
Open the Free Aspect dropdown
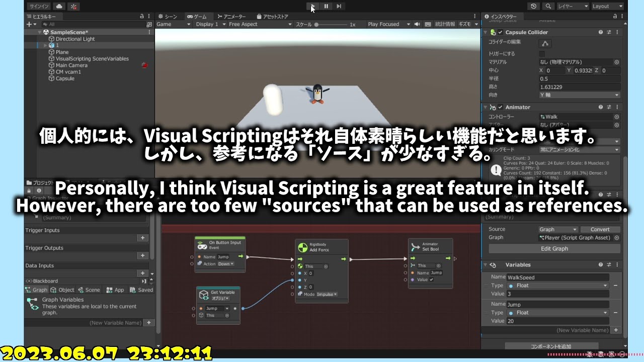[260, 24]
